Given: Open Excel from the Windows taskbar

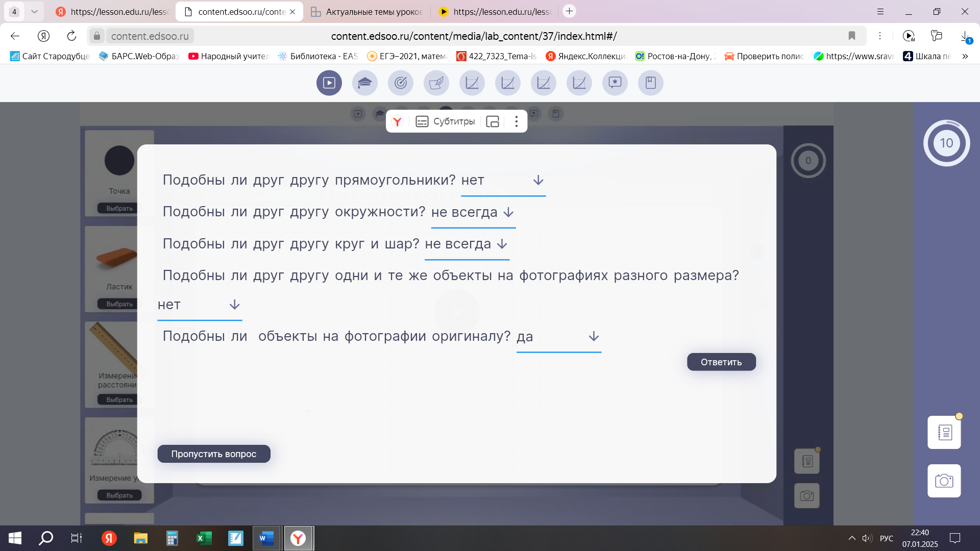Looking at the screenshot, I should (204, 538).
